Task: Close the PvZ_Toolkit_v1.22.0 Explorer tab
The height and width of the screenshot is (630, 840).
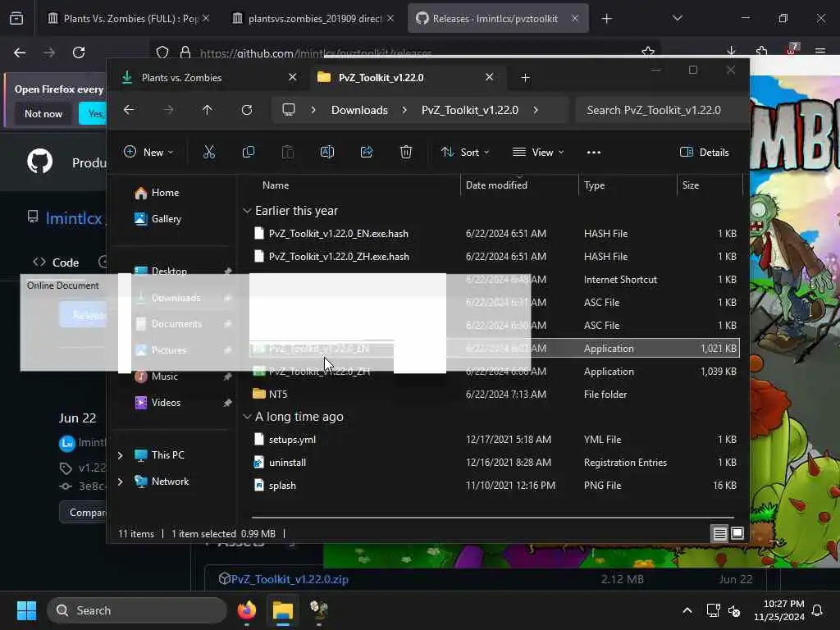Action: tap(489, 77)
